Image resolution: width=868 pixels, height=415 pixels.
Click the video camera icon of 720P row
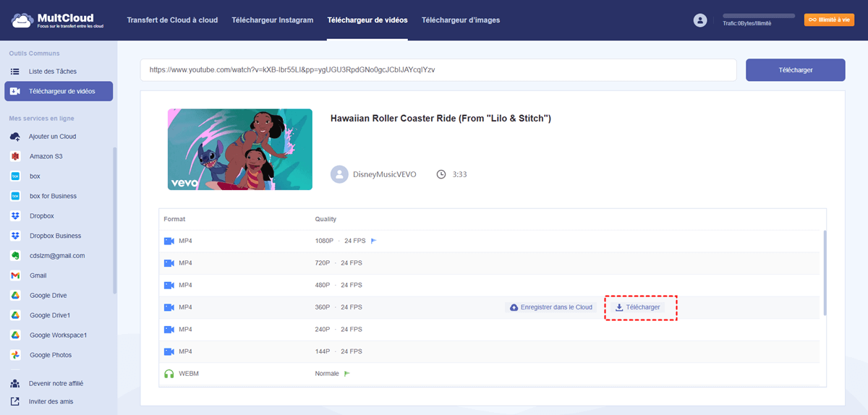(169, 263)
